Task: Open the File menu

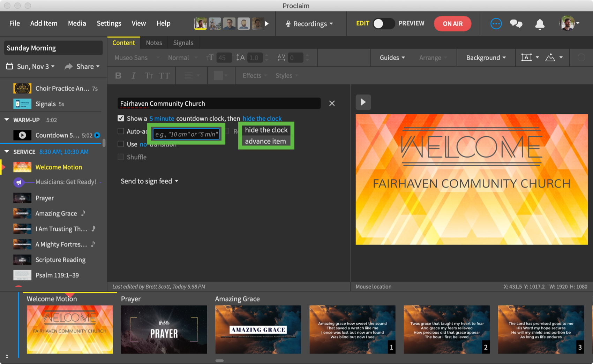Action: click(x=14, y=23)
